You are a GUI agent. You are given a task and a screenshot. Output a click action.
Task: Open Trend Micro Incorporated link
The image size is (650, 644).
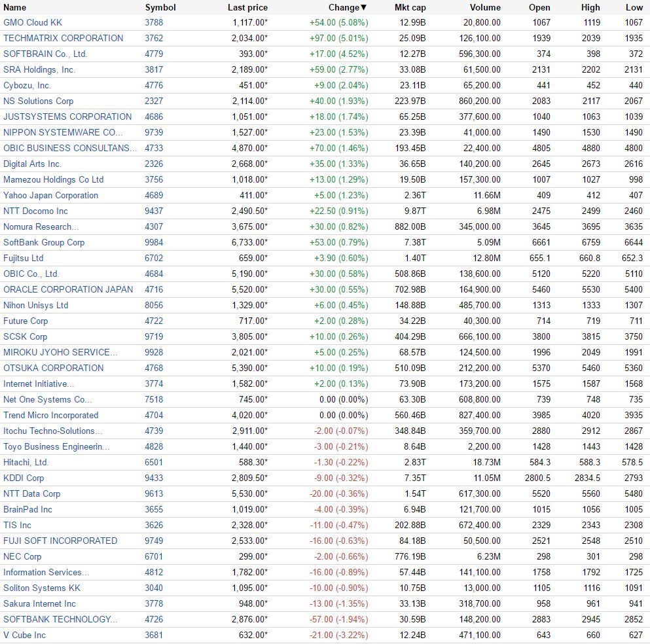[50, 416]
